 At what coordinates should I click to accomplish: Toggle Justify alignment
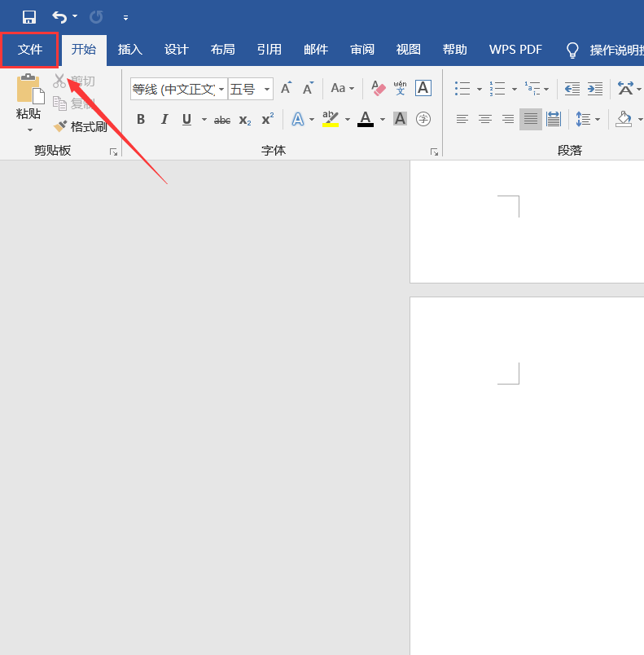531,120
